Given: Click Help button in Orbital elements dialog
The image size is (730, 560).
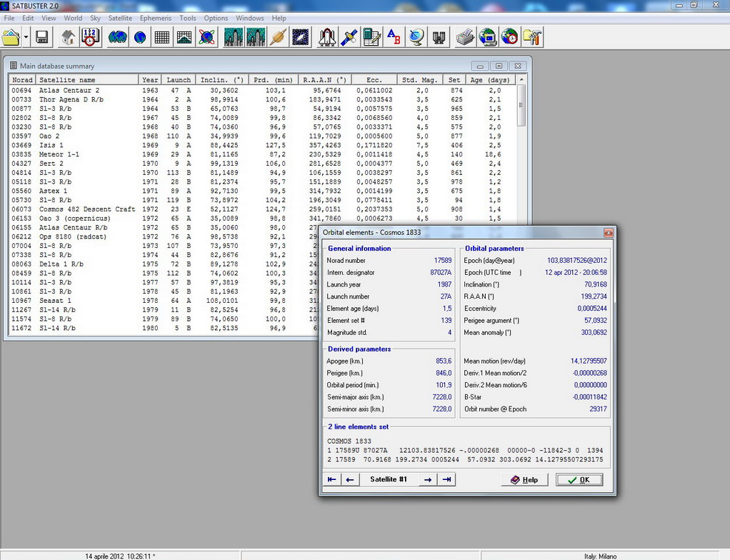Looking at the screenshot, I should (x=525, y=479).
